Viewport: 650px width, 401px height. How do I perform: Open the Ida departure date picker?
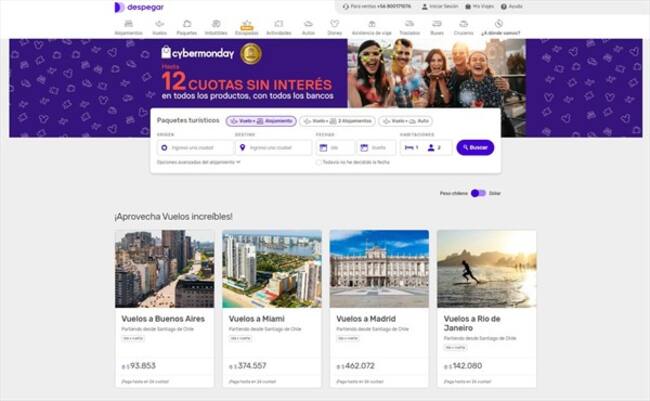(x=334, y=147)
